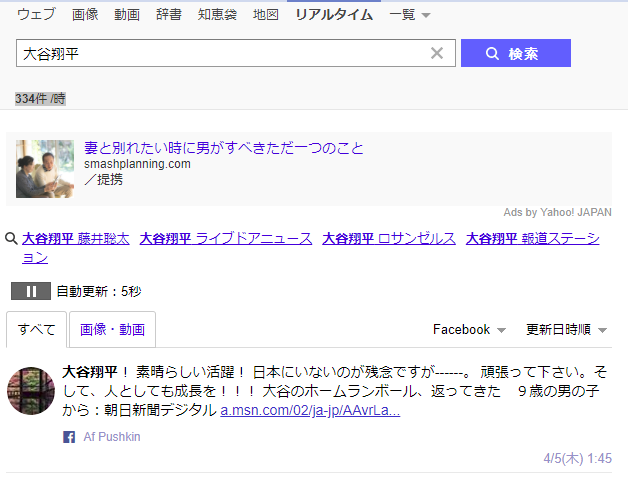628x478 pixels.
Task: Clear the search box with X icon
Action: click(x=437, y=53)
